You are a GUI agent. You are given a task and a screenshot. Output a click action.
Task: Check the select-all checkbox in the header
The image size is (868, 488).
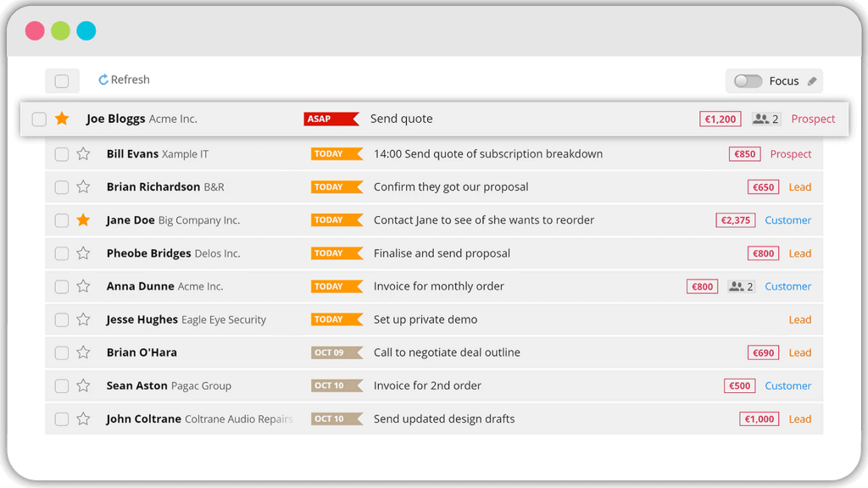[x=60, y=79]
